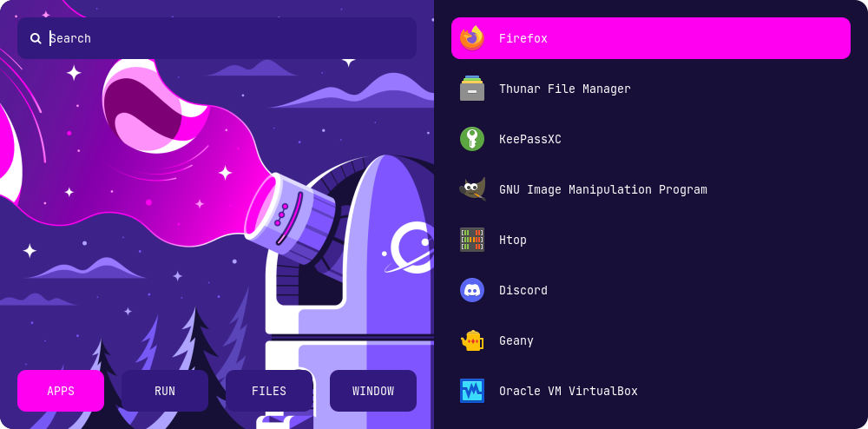Click the magnifying glass search icon
Screen dimensions: 868x429
click(36, 38)
